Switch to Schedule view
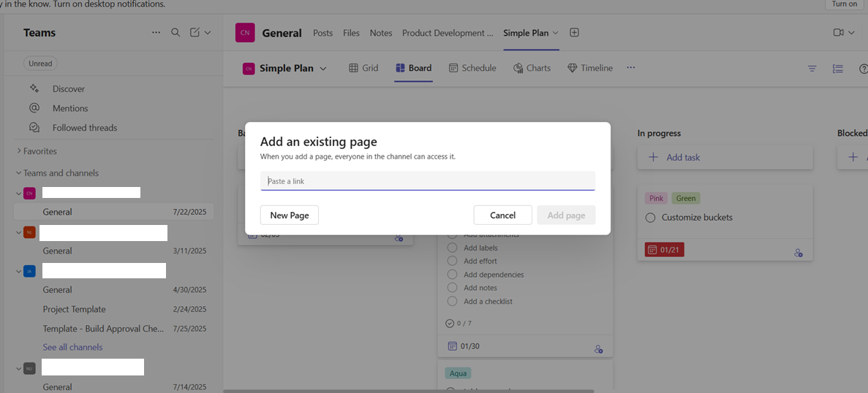Screen dimensions: 868x393 click(x=472, y=68)
